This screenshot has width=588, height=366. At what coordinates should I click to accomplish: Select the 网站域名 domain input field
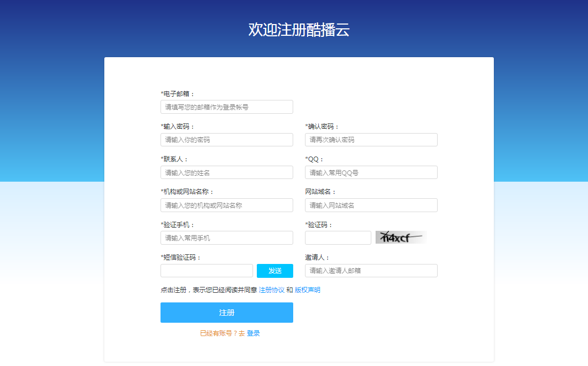(x=371, y=205)
